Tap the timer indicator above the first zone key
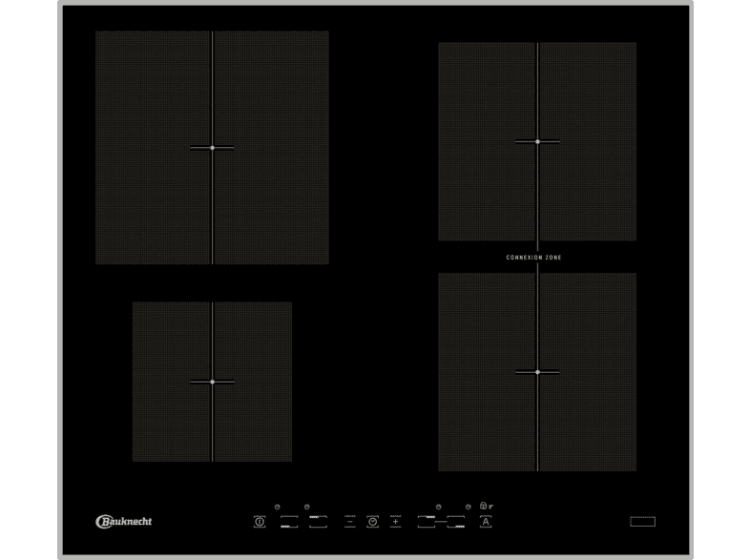 [277, 507]
